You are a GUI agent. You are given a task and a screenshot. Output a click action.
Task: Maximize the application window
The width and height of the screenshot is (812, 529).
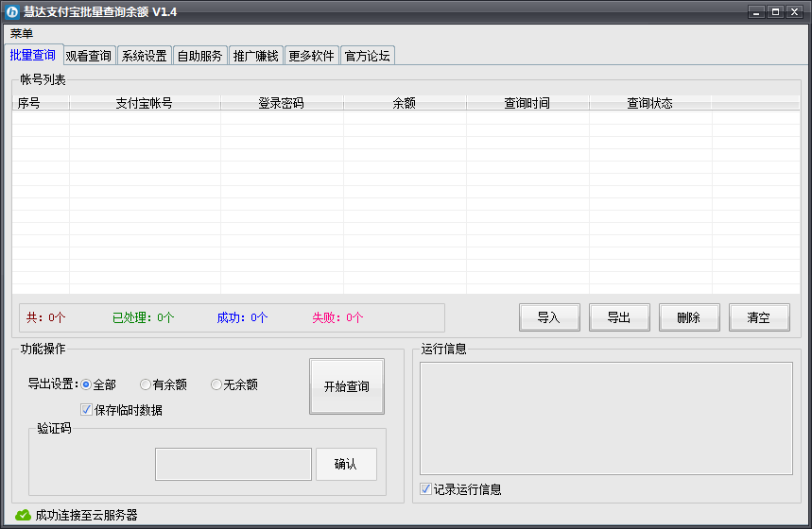click(x=775, y=11)
